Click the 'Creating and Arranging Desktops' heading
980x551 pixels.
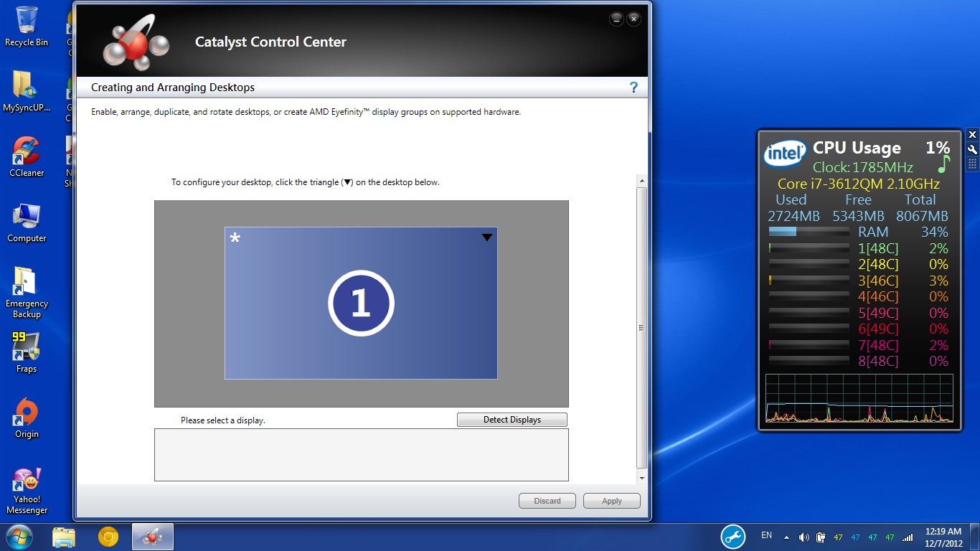pos(173,88)
